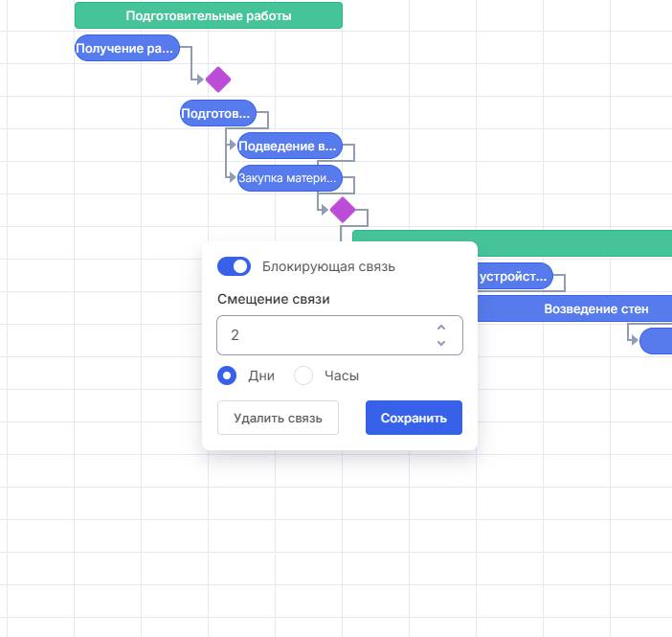
Task: Click the unlabeled green summary bar above the popup
Action: click(x=574, y=242)
